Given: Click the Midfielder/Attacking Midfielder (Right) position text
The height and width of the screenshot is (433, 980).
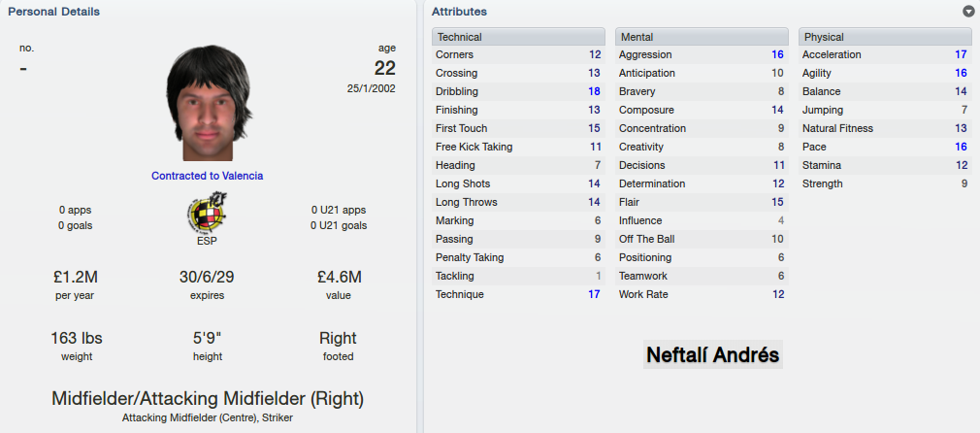Looking at the screenshot, I should 208,399.
